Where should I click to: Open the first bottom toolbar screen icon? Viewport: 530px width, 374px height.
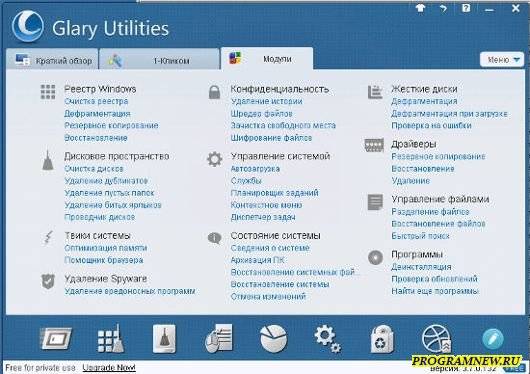56,338
